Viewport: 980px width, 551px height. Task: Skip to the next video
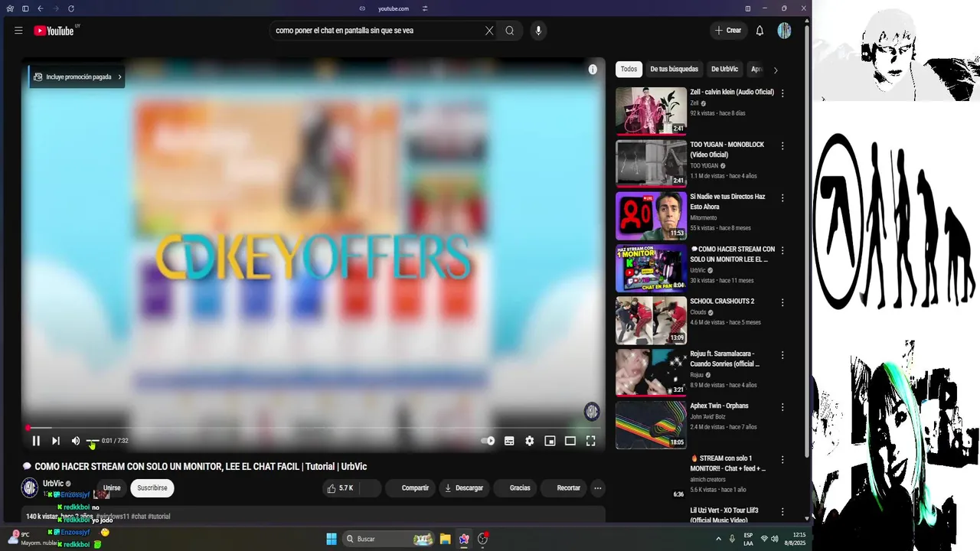pos(56,441)
